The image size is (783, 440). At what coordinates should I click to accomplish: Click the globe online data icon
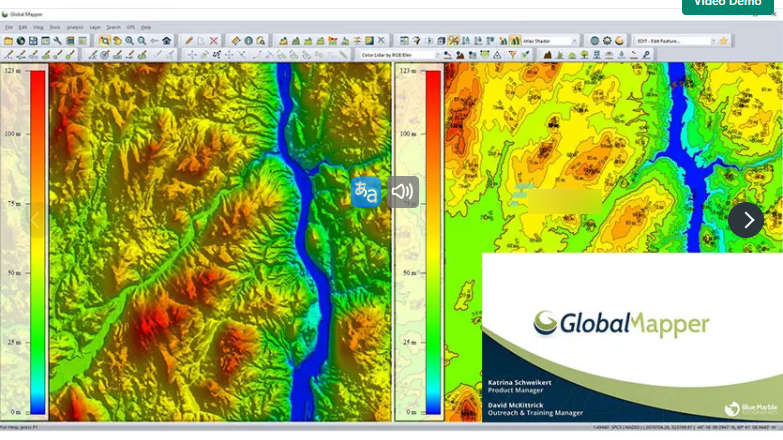[21, 41]
